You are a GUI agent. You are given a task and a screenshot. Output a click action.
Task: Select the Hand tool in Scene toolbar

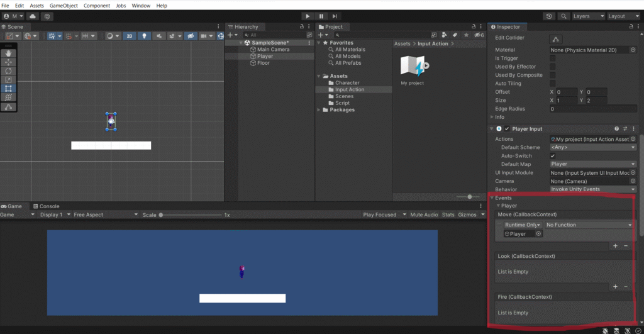[9, 53]
